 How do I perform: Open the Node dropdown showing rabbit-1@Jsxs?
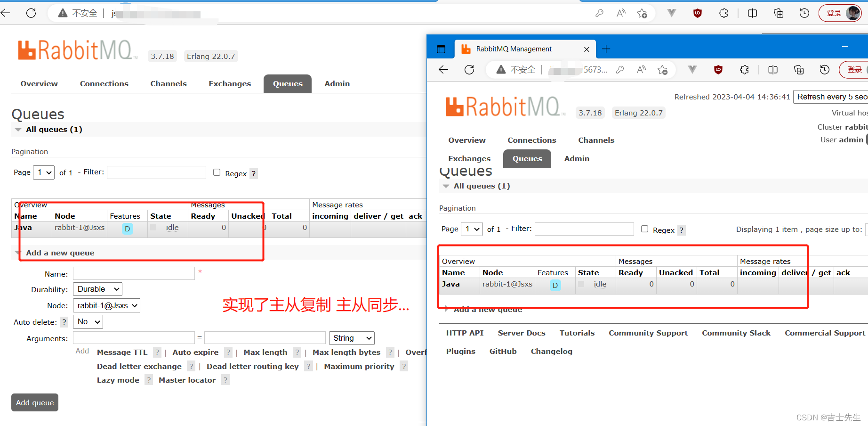click(x=106, y=305)
